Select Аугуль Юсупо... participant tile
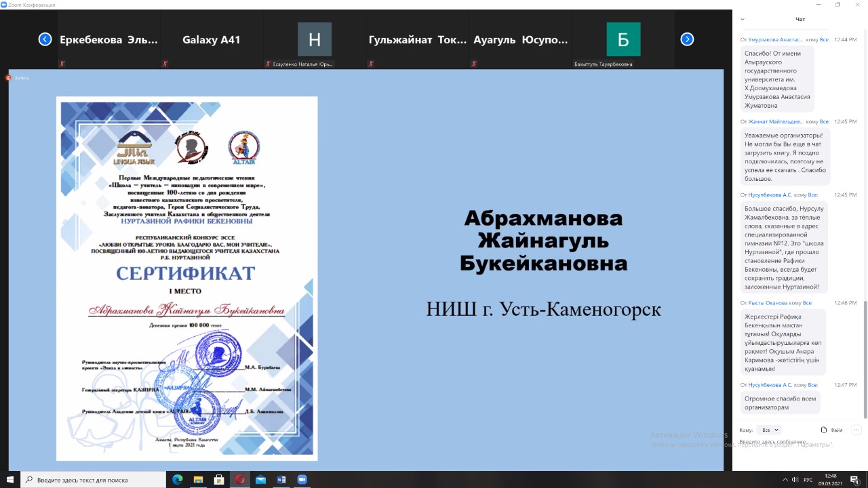The width and height of the screenshot is (868, 488). pos(521,40)
